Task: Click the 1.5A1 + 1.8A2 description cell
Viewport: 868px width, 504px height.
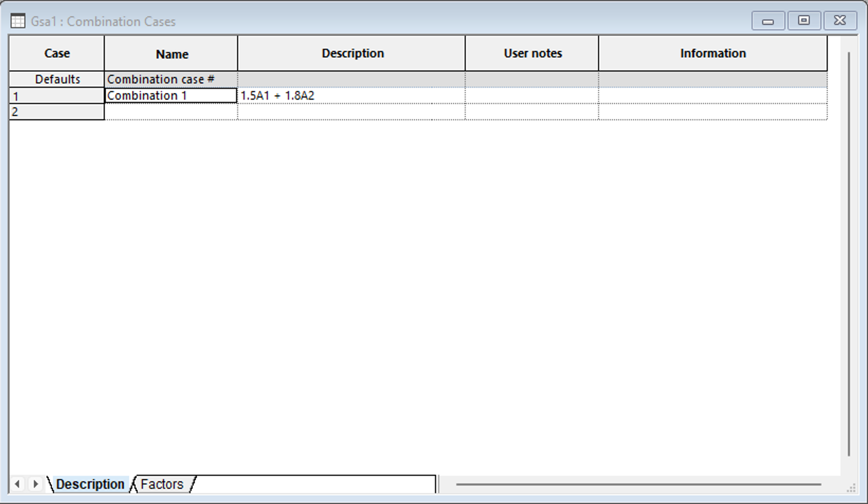Action: (x=351, y=96)
